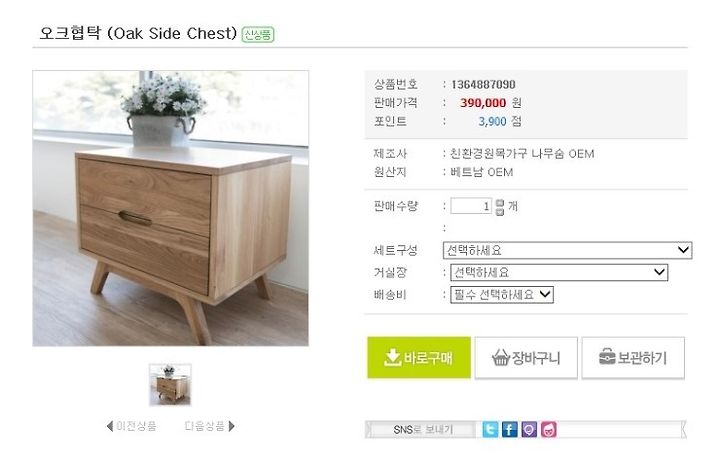Click the purple me2day share icon
Viewport: 720px width, 464px height.
(529, 430)
